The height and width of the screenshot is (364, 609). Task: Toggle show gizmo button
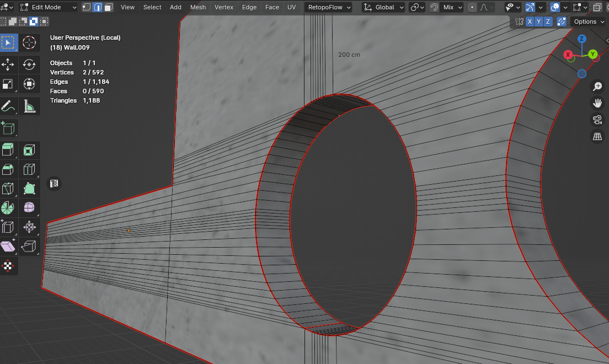pos(530,7)
